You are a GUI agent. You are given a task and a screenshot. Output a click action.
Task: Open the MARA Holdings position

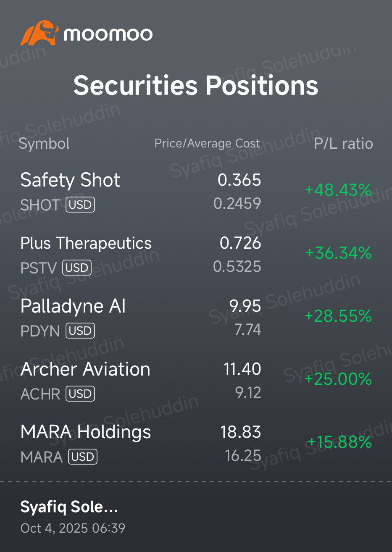(x=196, y=443)
